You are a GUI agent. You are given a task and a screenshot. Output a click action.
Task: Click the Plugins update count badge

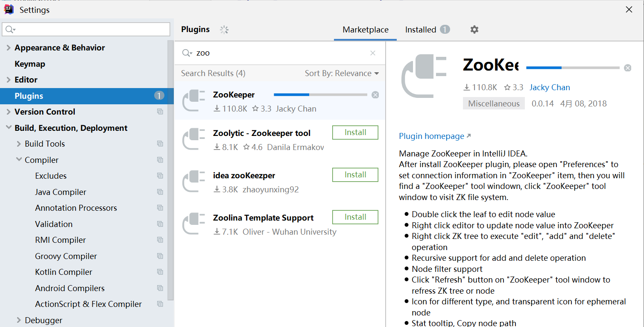159,96
